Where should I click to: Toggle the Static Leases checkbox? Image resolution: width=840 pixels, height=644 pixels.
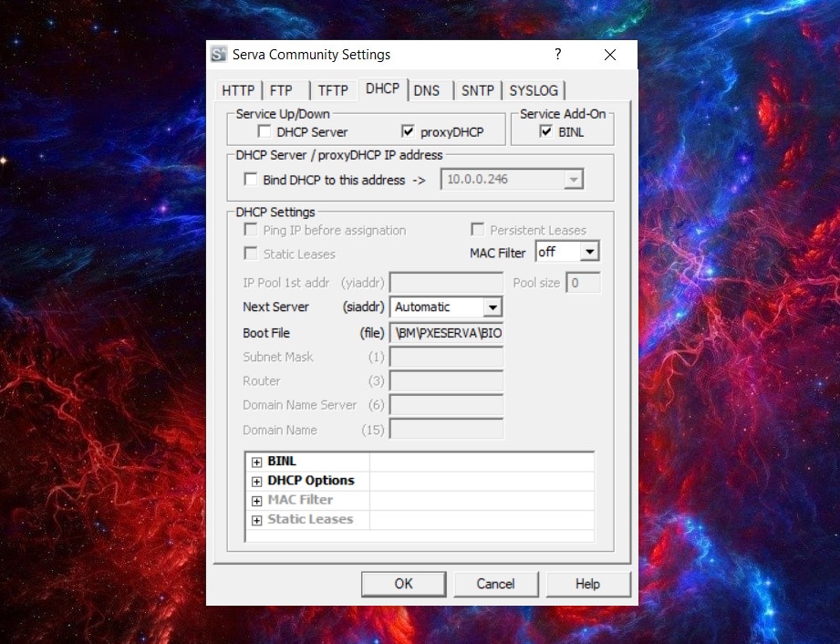[250, 253]
